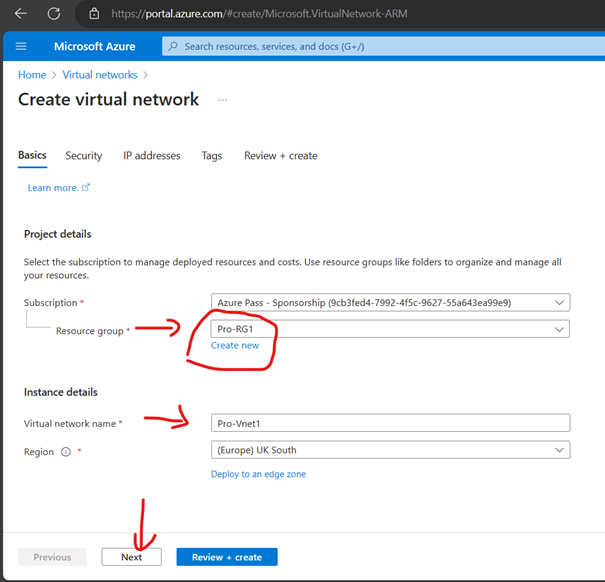Switch to the Security tab
This screenshot has width=605, height=582.
tap(84, 156)
